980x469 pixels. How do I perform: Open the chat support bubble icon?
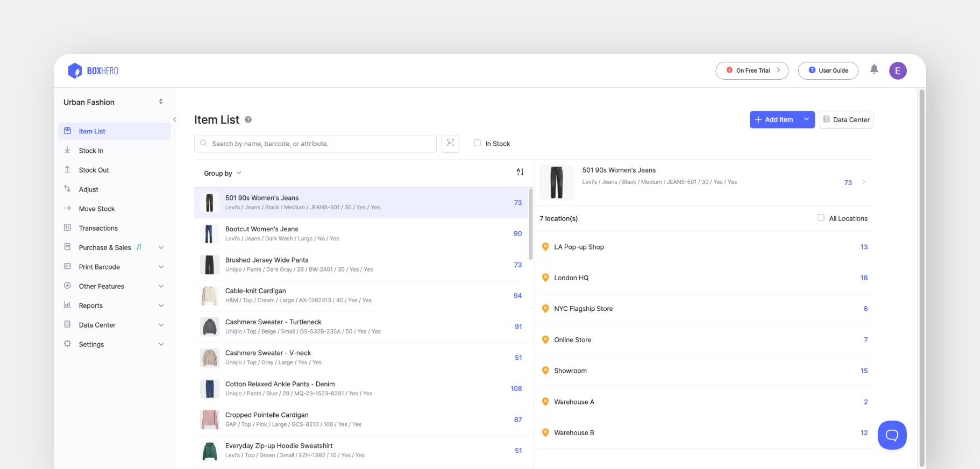[892, 435]
